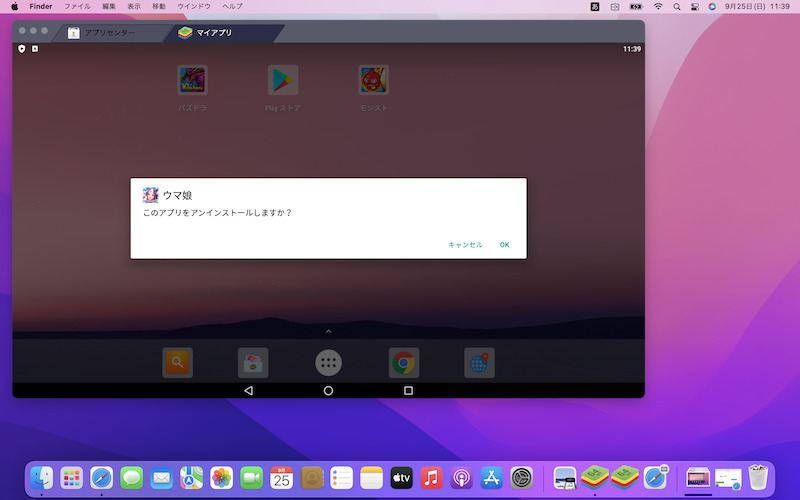Tap the Android back navigation button
This screenshot has height=500, width=800.
tap(248, 390)
